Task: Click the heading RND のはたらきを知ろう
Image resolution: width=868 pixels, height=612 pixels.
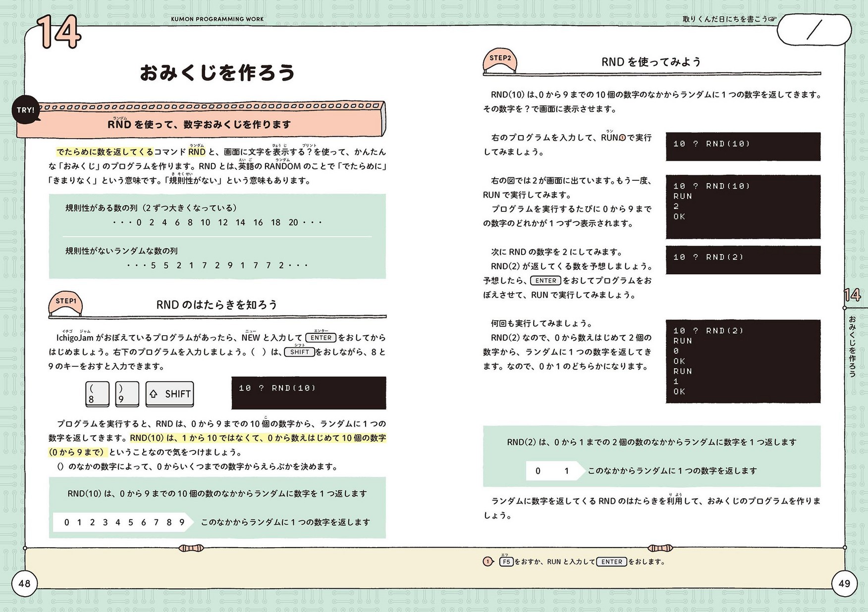Action: tap(217, 305)
